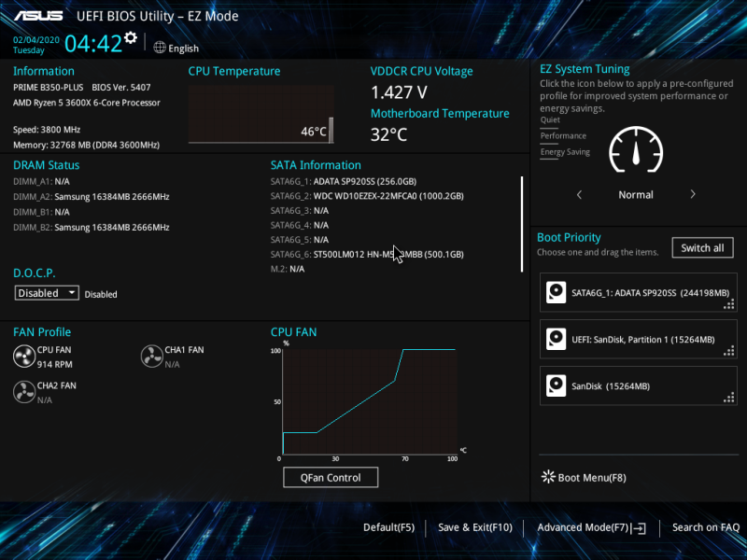
Task: Click the date 02/04/2020
Action: (x=36, y=40)
